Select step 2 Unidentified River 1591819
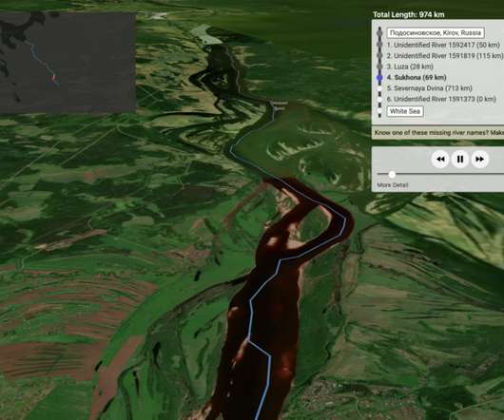The width and height of the screenshot is (504, 420). (445, 56)
